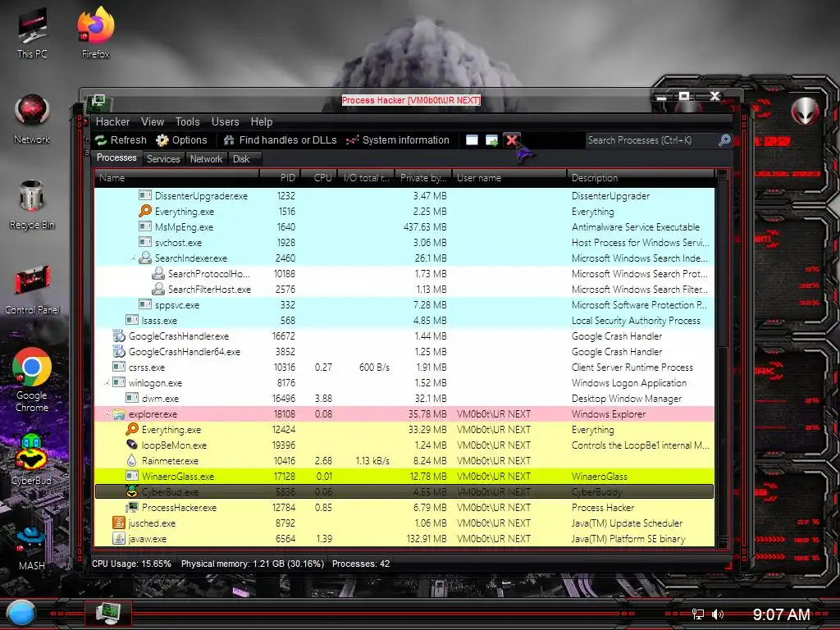Select the Processes tab
840x630 pixels.
point(116,158)
